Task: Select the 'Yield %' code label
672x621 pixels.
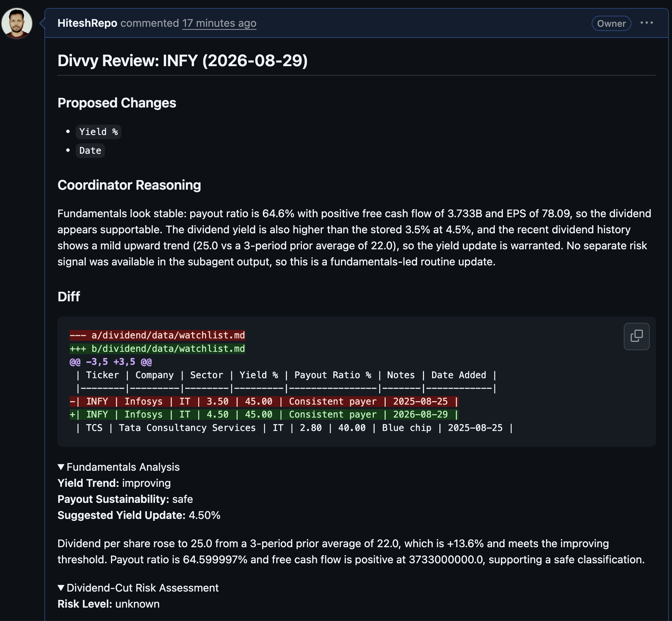Action: [x=98, y=132]
